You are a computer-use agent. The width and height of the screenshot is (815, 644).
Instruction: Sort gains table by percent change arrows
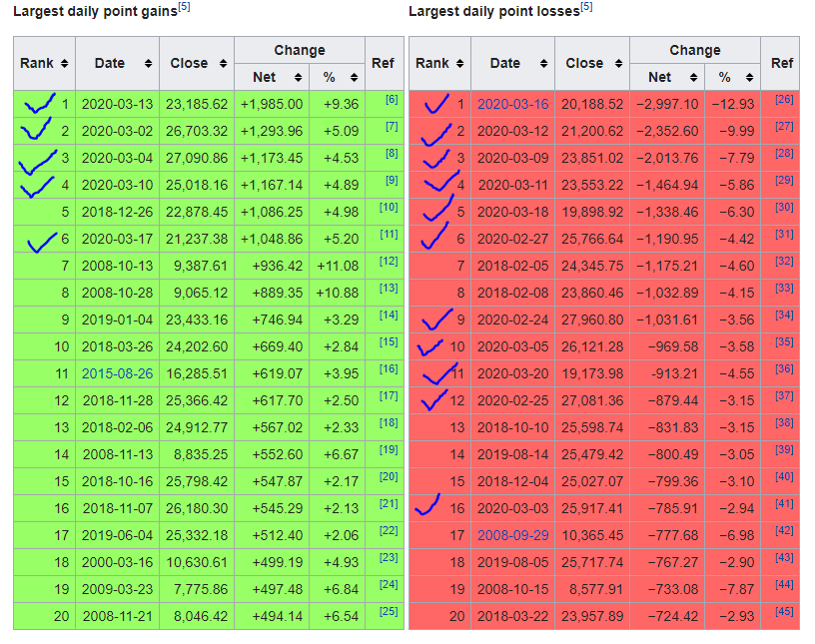point(354,78)
